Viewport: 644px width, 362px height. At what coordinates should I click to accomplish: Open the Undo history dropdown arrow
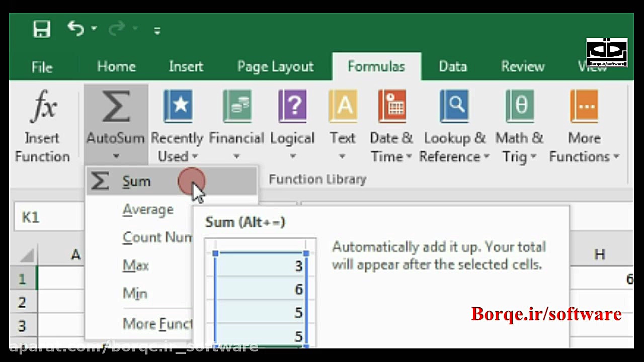pyautogui.click(x=94, y=29)
